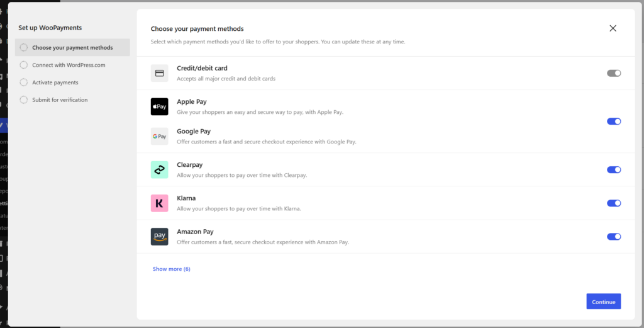Click the Clearpay logo icon
644x328 pixels.
(159, 170)
